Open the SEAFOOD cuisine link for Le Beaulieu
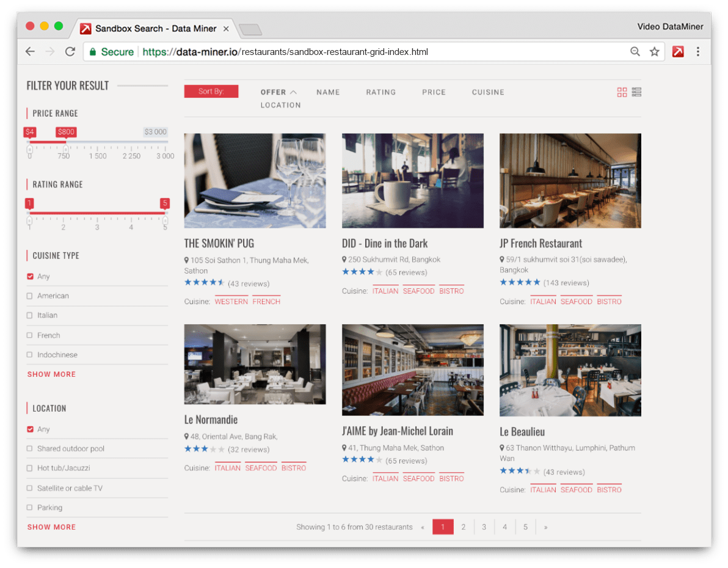Screen dimensions: 728x568 (x=576, y=489)
